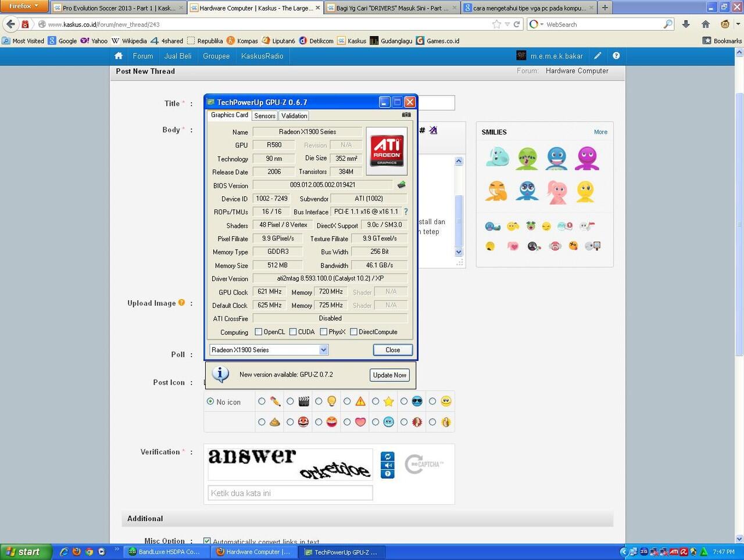Insert the pink ponytail smiley

click(557, 192)
